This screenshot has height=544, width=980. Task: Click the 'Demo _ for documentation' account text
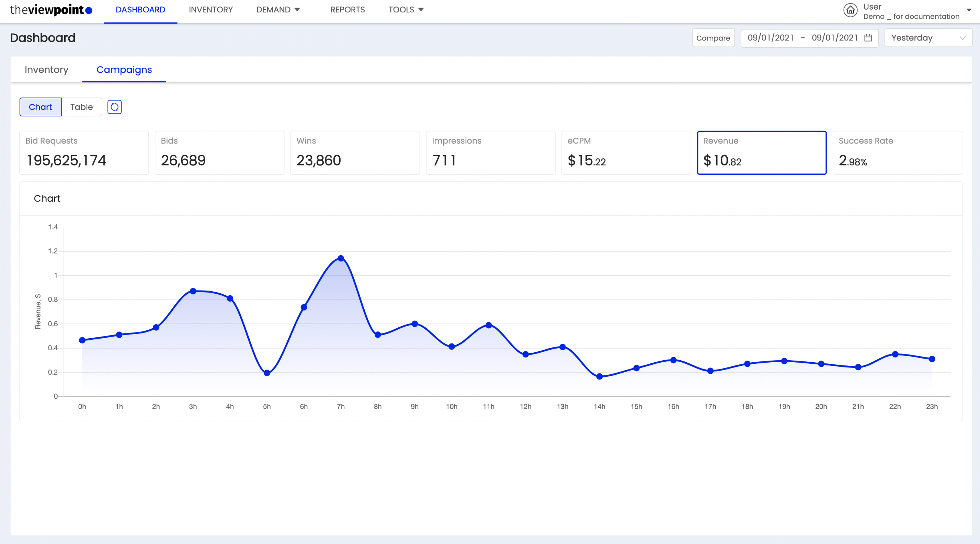911,16
